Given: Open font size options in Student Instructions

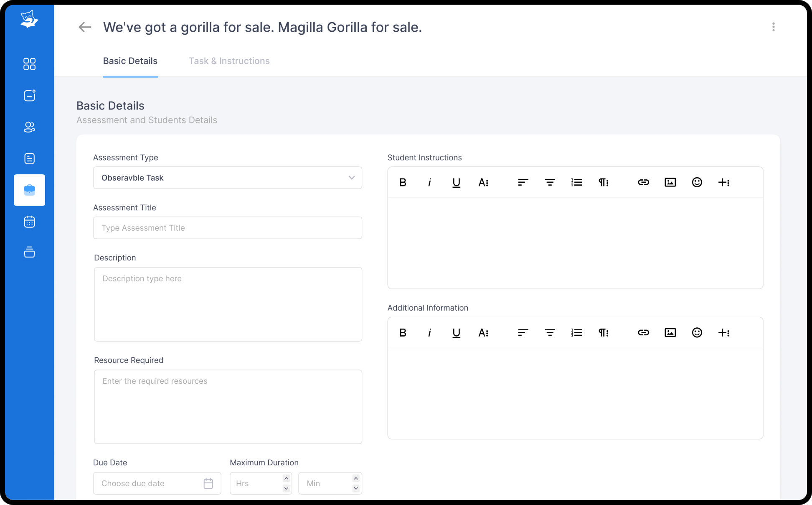Looking at the screenshot, I should click(483, 182).
